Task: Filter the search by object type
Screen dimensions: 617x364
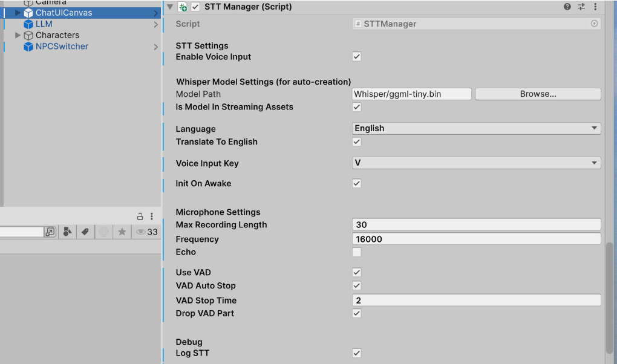Action: pyautogui.click(x=67, y=232)
